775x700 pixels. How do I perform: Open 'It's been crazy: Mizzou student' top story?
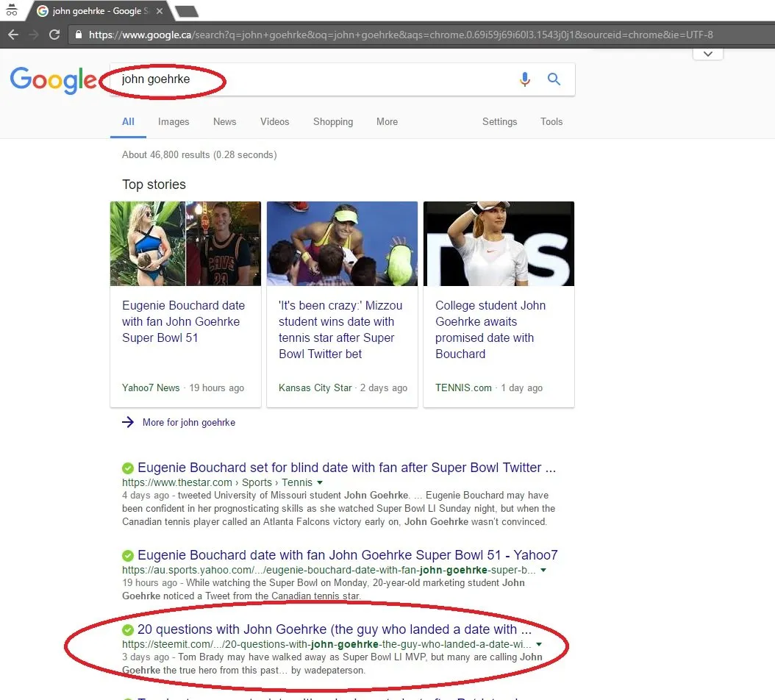pos(340,329)
